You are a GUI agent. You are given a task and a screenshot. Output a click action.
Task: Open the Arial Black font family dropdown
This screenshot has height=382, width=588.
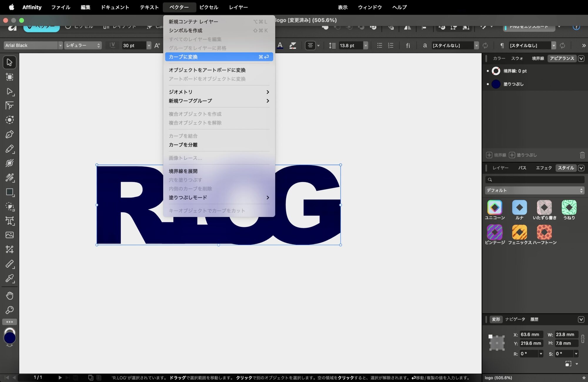point(60,46)
